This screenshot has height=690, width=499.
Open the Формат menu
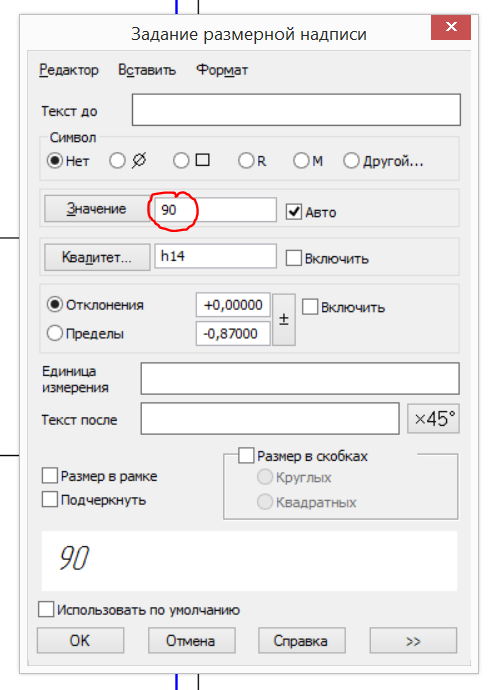pyautogui.click(x=222, y=70)
